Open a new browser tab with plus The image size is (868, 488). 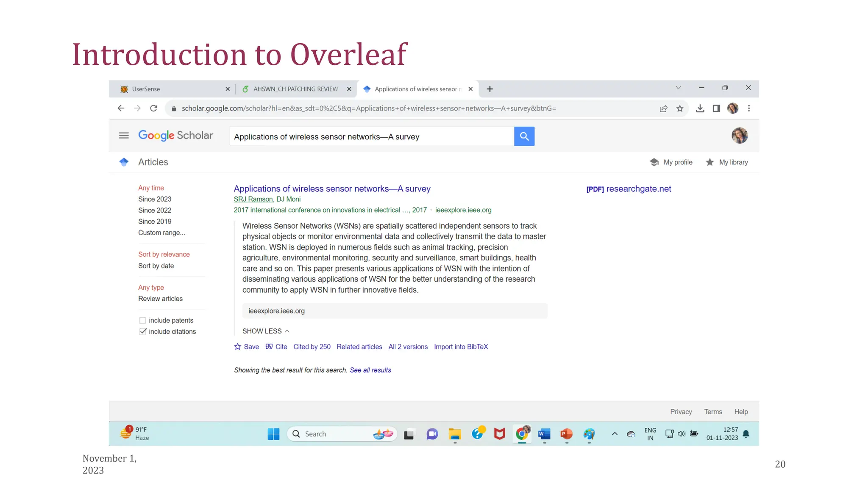pos(490,89)
